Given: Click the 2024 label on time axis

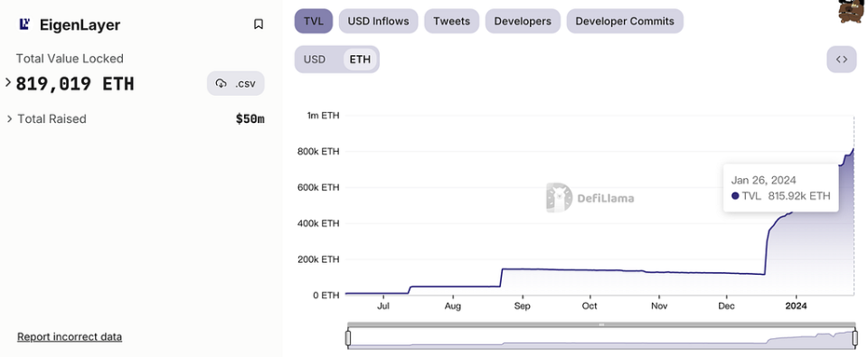Looking at the screenshot, I should [x=796, y=305].
